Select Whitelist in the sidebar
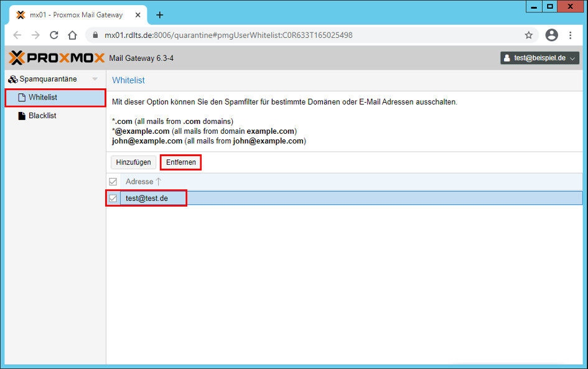 [x=42, y=98]
